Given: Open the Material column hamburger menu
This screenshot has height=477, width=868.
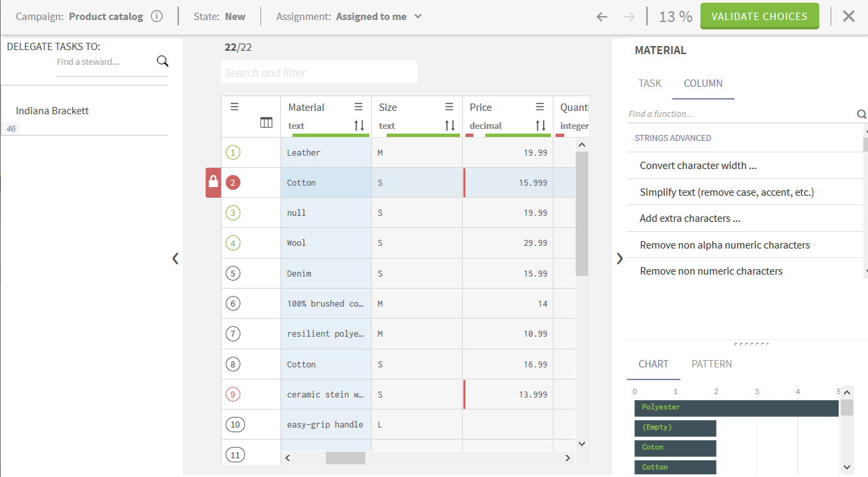Looking at the screenshot, I should click(x=359, y=107).
